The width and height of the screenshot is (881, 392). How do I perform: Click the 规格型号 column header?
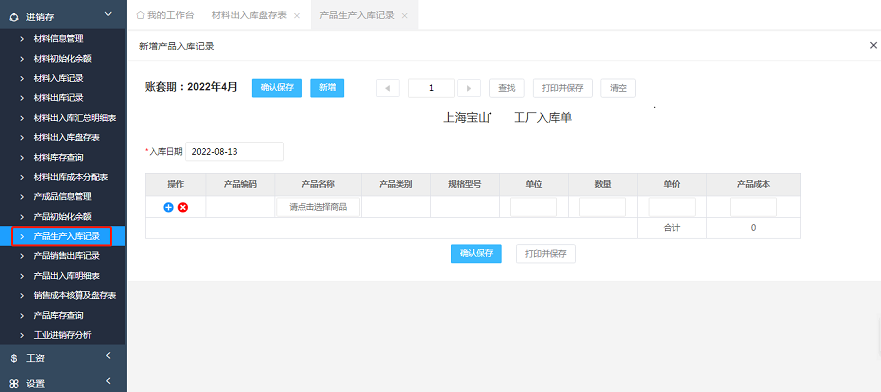pos(465,184)
